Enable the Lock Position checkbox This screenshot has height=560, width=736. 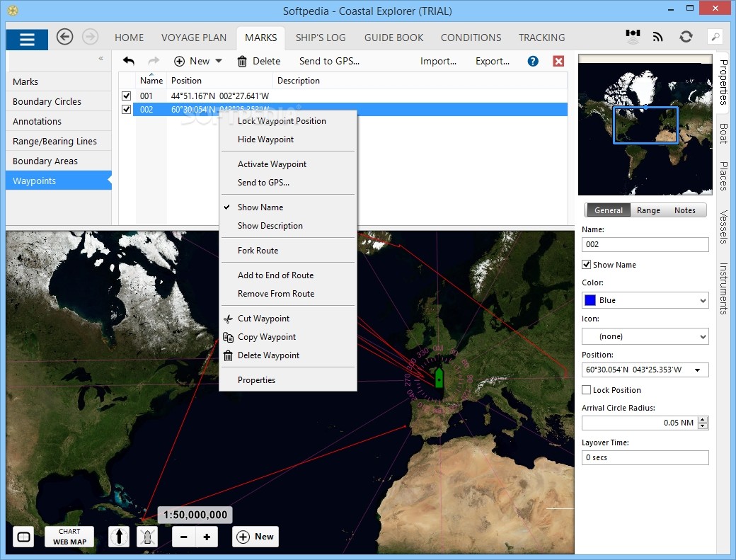point(586,389)
